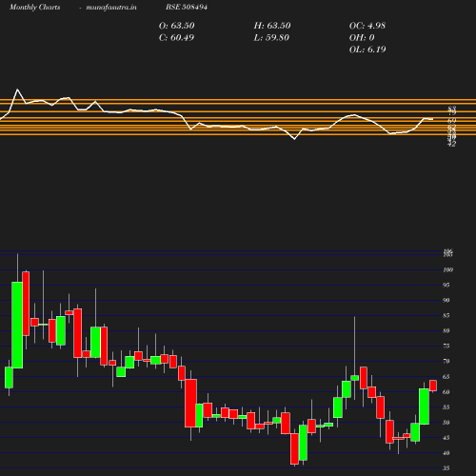The height and width of the screenshot is (476, 476).
Task: Click the 'C: 60.49' close value
Action: (x=176, y=38)
